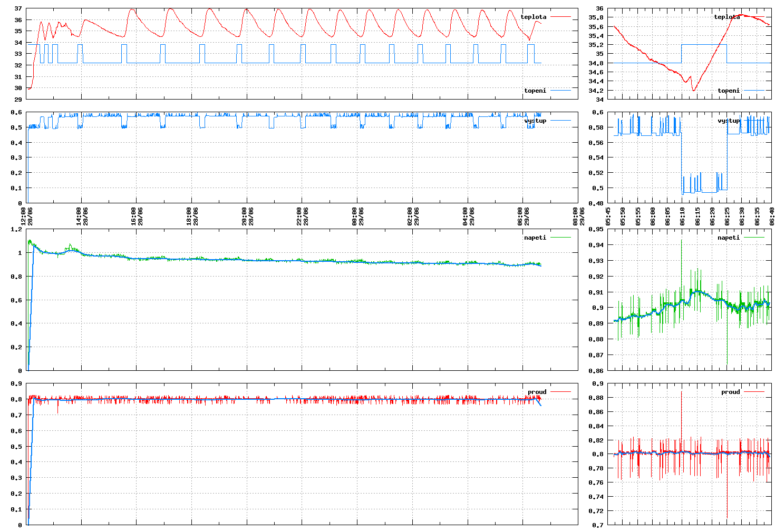This screenshot has width=775, height=532.
Task: Click the blue topeni legend line in zoomed chart
Action: [754, 91]
